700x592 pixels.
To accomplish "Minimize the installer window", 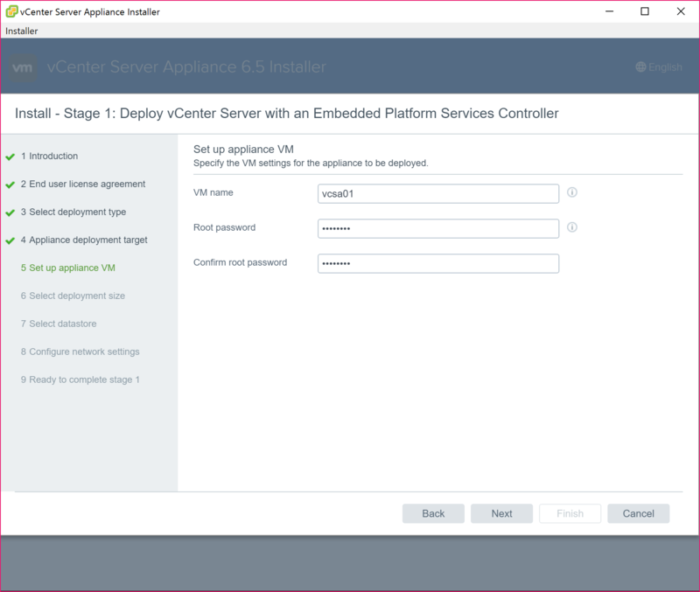I will (609, 11).
